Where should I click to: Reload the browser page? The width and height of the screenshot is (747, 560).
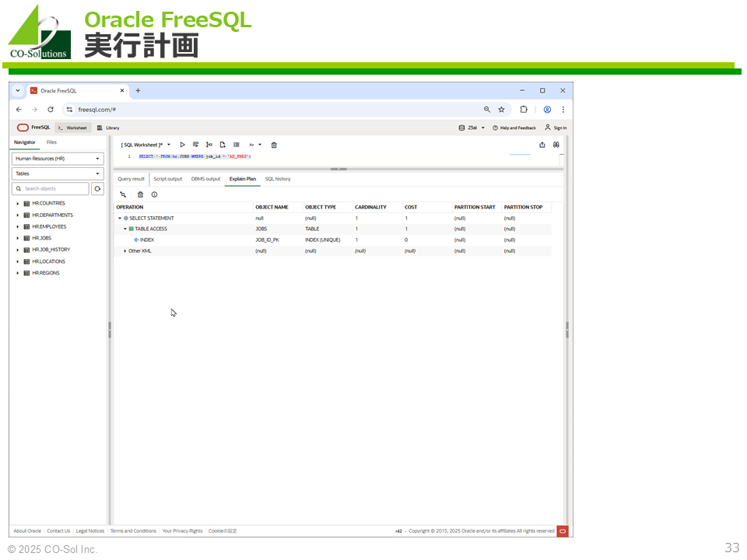click(x=51, y=110)
